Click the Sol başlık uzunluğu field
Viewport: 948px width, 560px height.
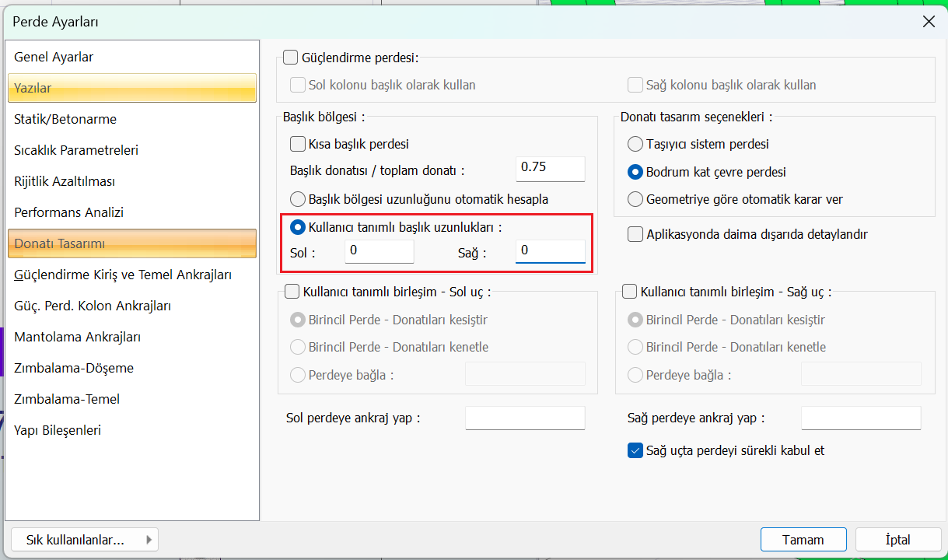pyautogui.click(x=380, y=251)
